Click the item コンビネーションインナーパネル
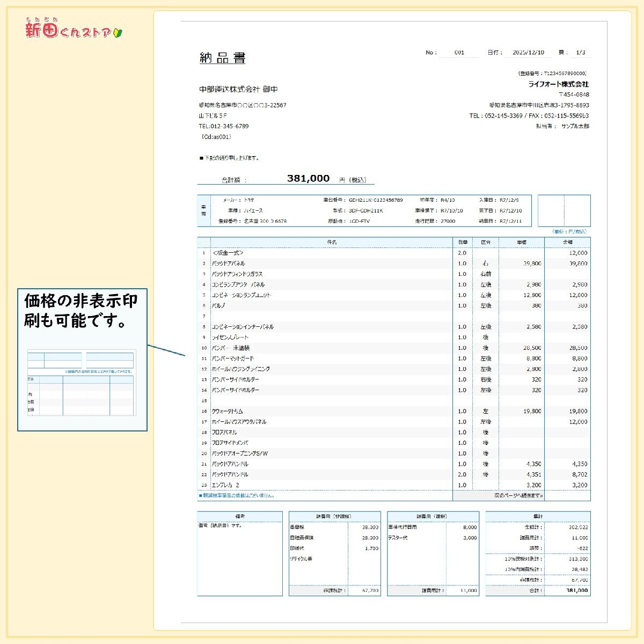Image resolution: width=644 pixels, height=644 pixels. coord(243,327)
